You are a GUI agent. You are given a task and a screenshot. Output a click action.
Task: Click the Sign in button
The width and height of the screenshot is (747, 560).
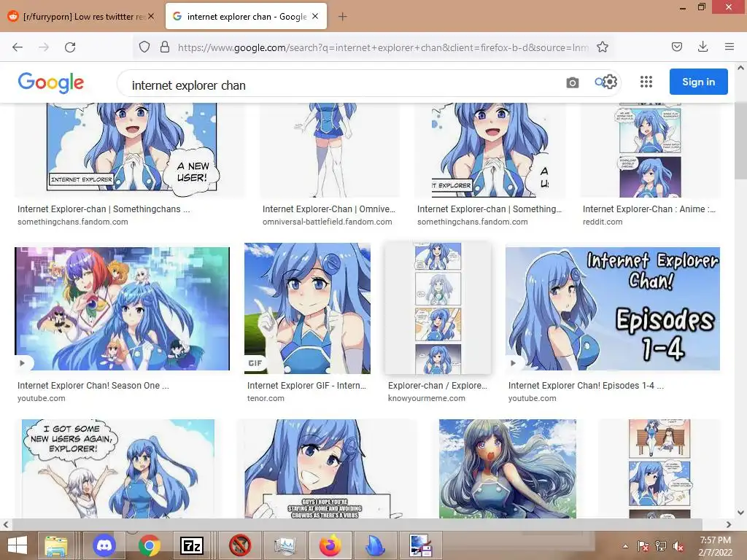(698, 82)
